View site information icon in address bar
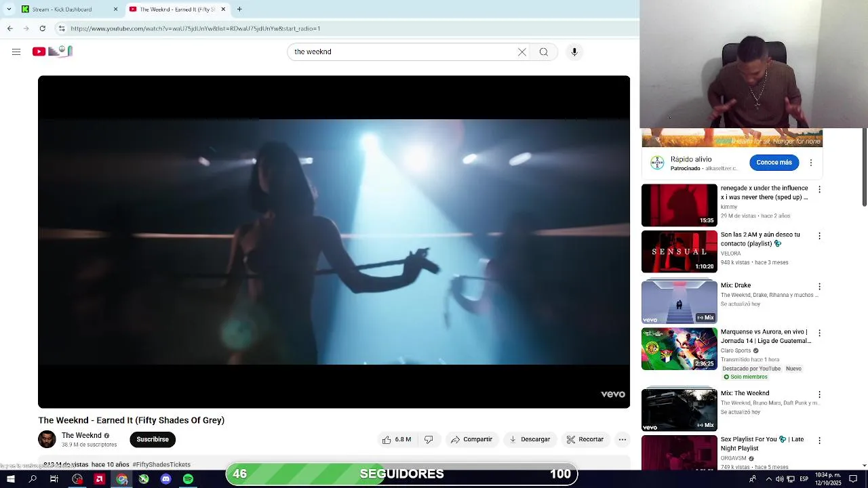 click(62, 28)
